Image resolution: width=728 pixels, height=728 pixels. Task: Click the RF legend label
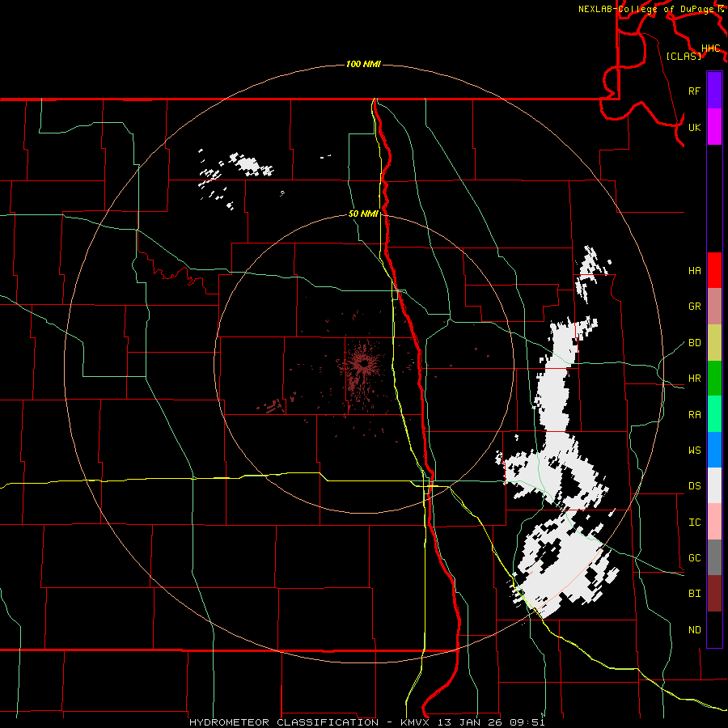tap(694, 91)
